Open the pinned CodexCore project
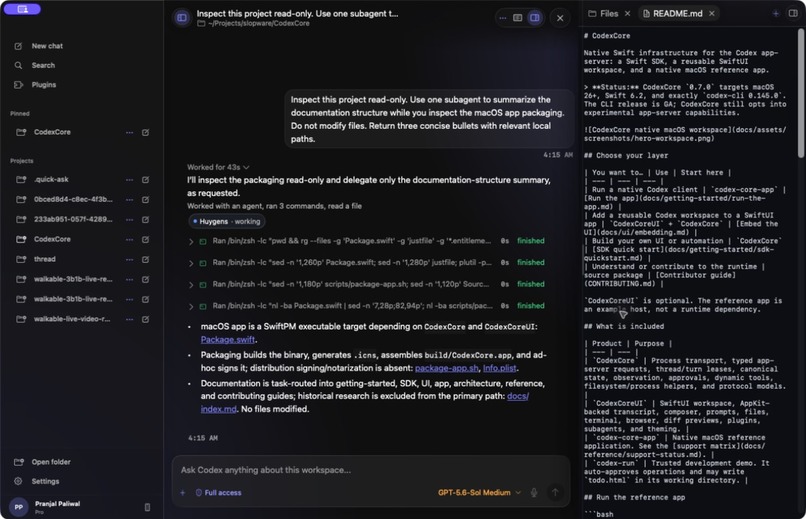The image size is (806, 519). (x=52, y=132)
